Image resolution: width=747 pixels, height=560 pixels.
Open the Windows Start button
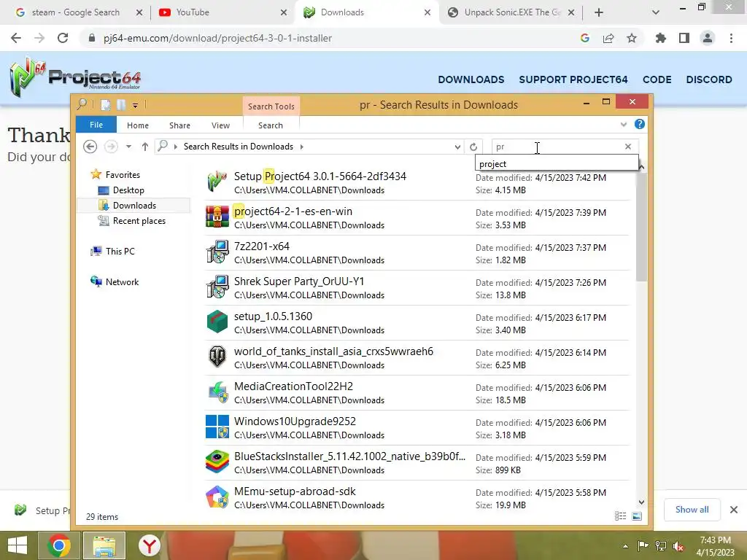18,545
